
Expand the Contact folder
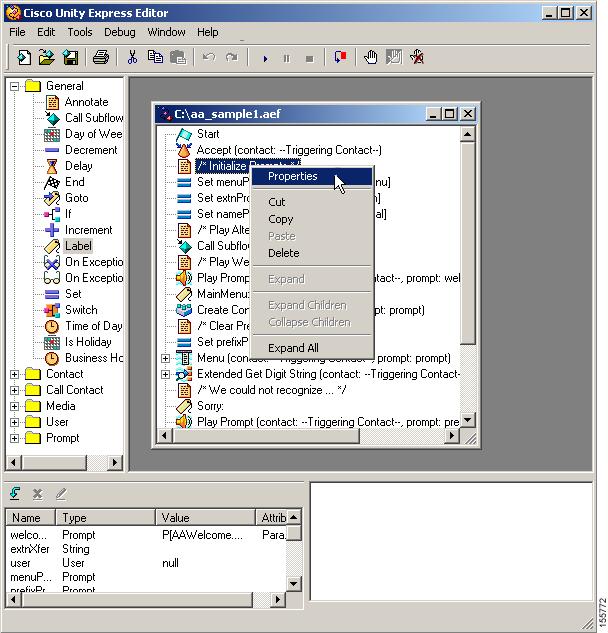pos(15,374)
